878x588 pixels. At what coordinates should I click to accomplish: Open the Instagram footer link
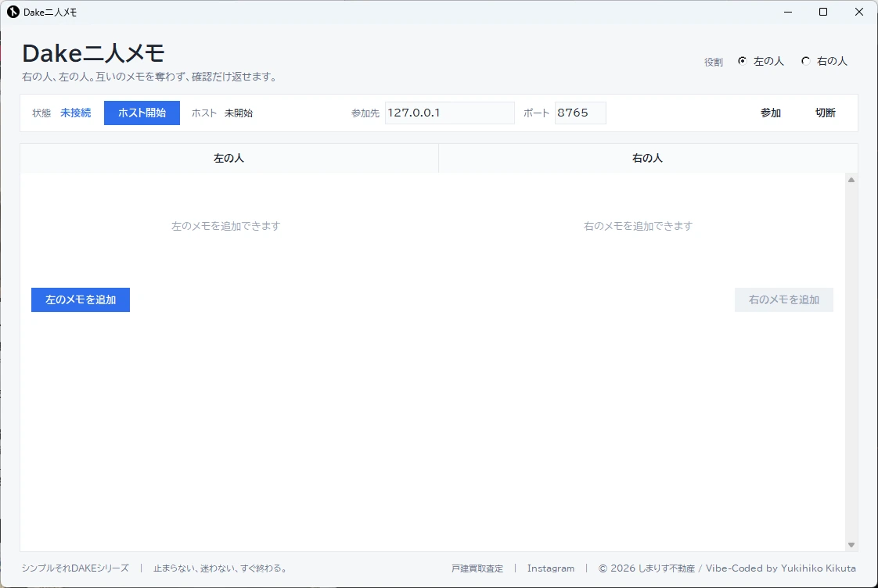point(550,568)
